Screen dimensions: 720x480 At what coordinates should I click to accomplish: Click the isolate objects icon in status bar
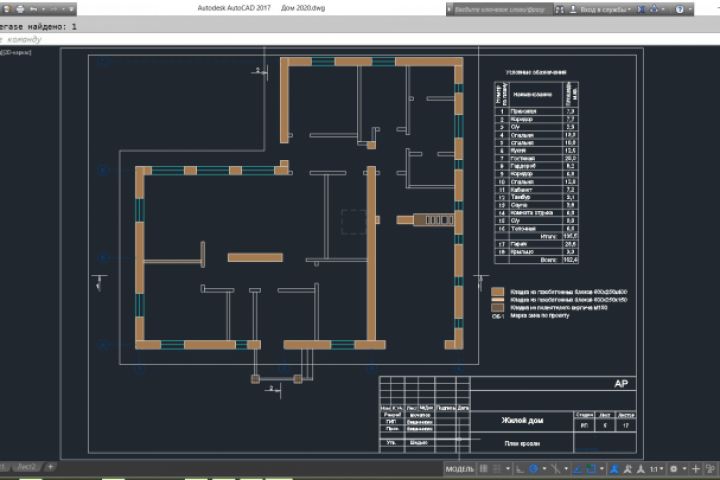(x=710, y=469)
